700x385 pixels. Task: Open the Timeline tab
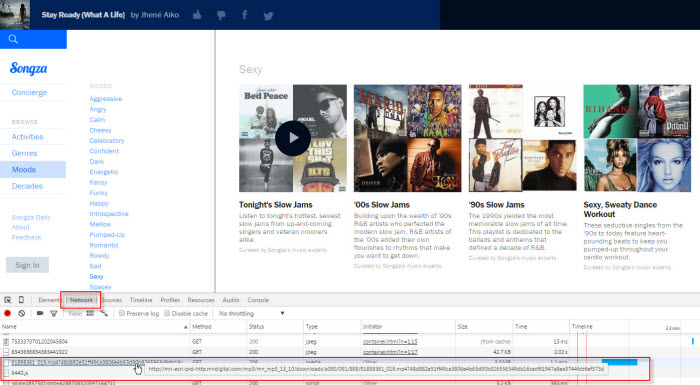[141, 300]
